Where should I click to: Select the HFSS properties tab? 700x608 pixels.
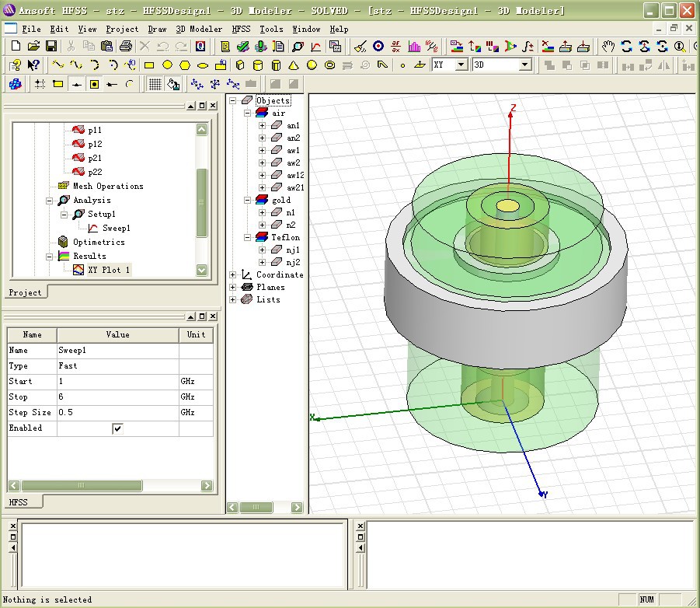(19, 502)
